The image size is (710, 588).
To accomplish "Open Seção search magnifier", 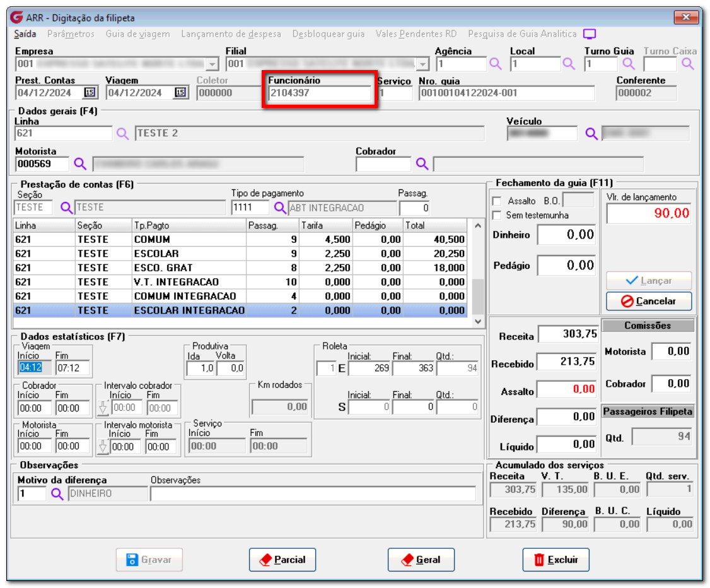I will pyautogui.click(x=67, y=208).
